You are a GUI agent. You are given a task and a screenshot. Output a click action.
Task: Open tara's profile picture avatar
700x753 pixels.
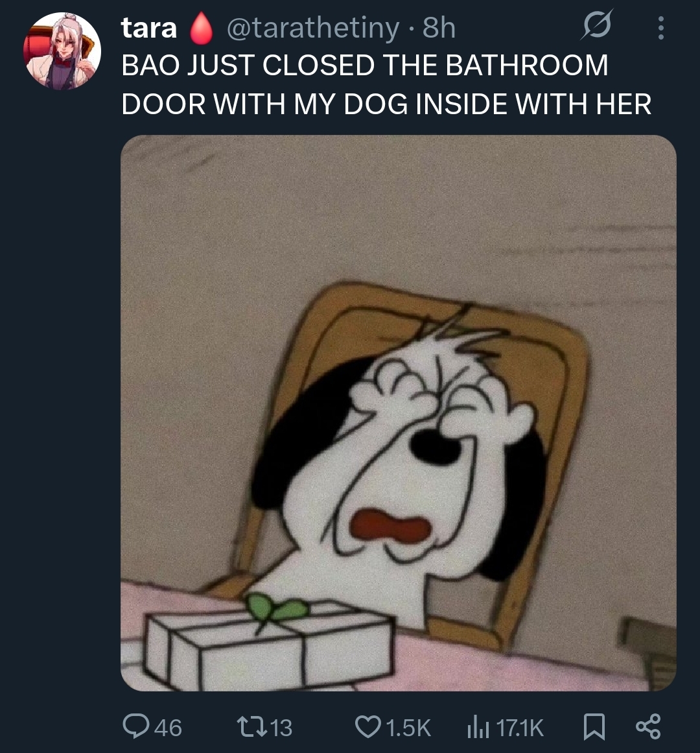click(x=62, y=51)
